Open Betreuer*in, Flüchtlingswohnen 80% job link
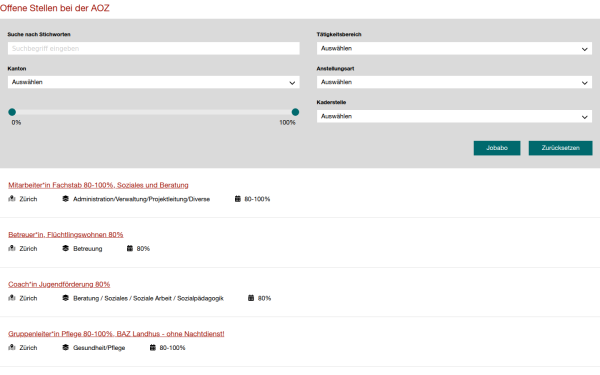This screenshot has height=375, width=600. [x=66, y=235]
